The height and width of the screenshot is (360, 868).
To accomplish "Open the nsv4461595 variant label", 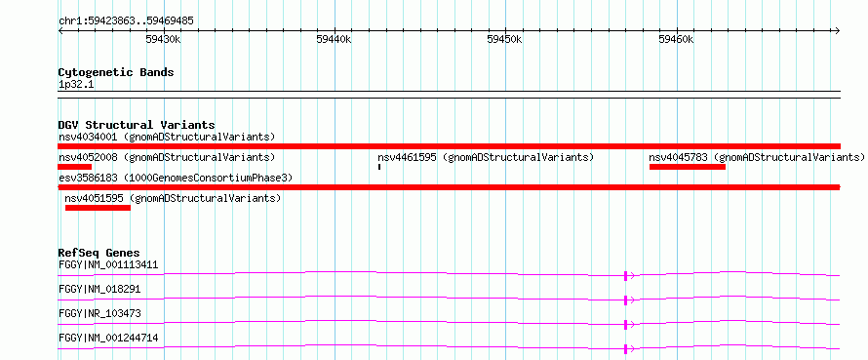I will [486, 157].
